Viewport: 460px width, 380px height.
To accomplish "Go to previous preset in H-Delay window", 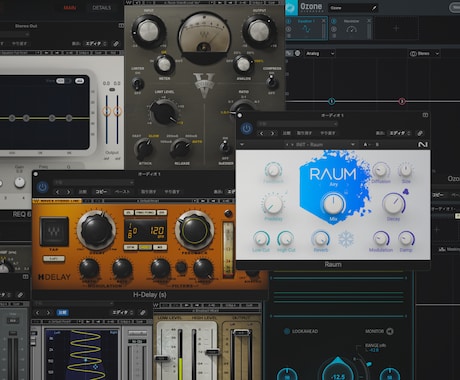I will tap(57, 192).
